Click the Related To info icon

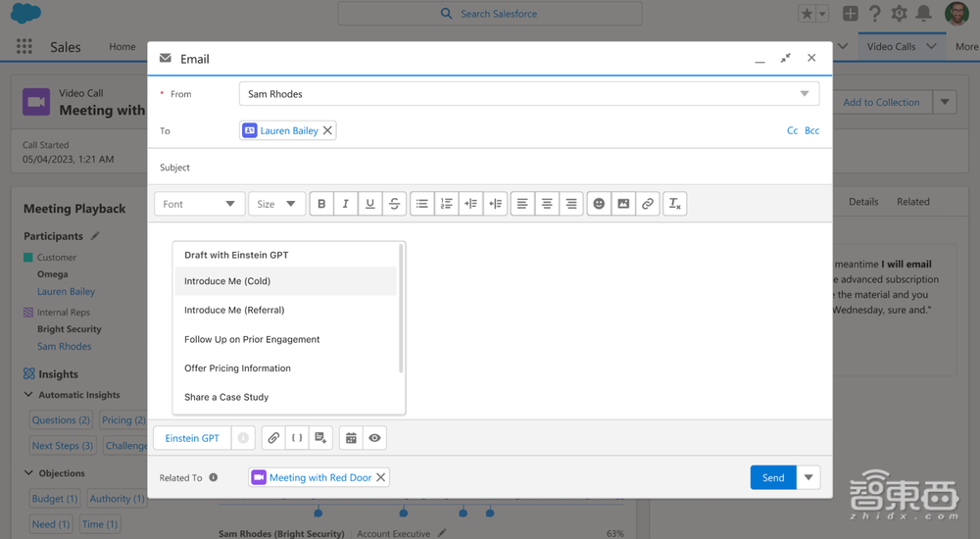coord(213,477)
